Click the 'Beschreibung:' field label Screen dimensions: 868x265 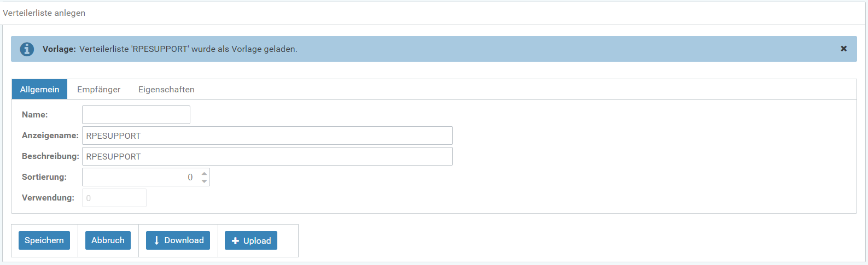[x=50, y=156]
